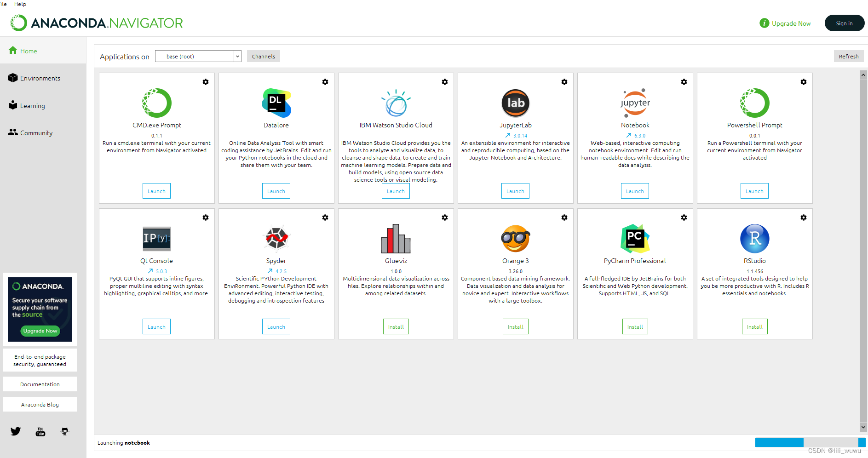Open the Documentation link
The image size is (868, 458).
click(40, 384)
